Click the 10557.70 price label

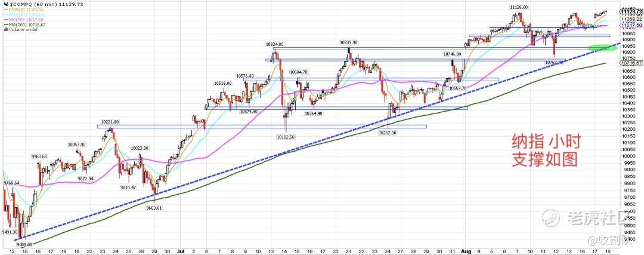[457, 88]
